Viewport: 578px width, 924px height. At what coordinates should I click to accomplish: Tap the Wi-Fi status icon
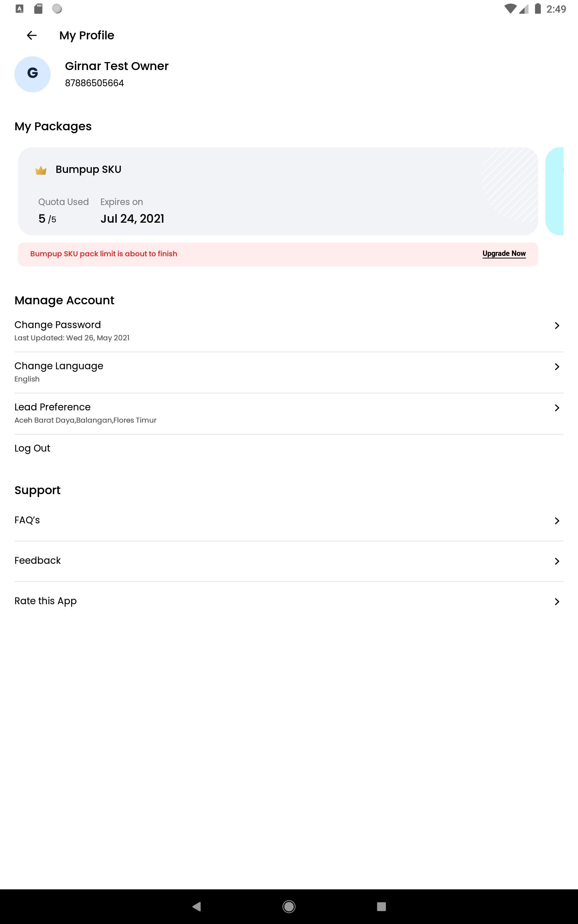tap(510, 9)
